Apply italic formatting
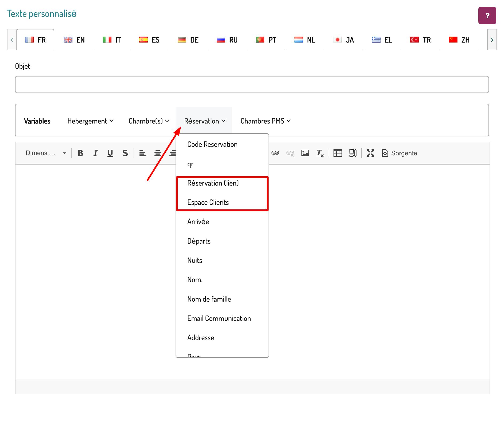This screenshot has height=422, width=504. tap(95, 153)
